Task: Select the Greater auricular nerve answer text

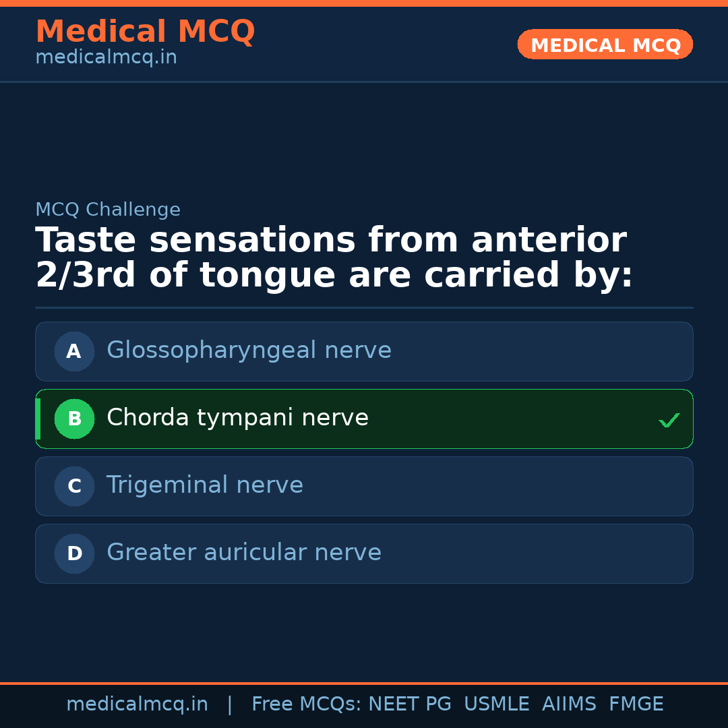Action: tap(244, 553)
